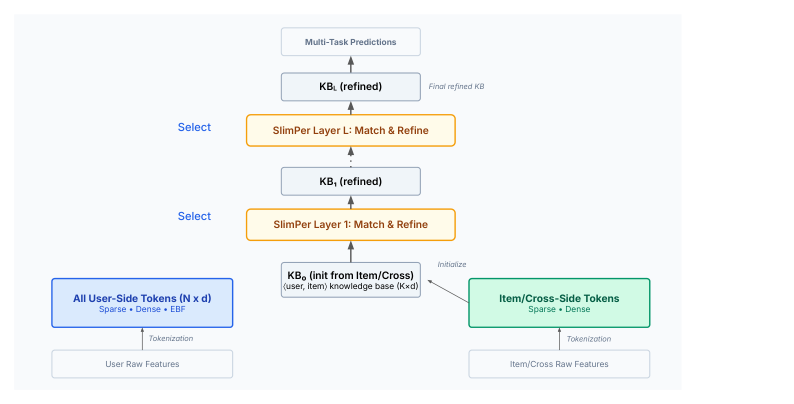Click 'Sparse • Dense' subtitle in green box

559,309
